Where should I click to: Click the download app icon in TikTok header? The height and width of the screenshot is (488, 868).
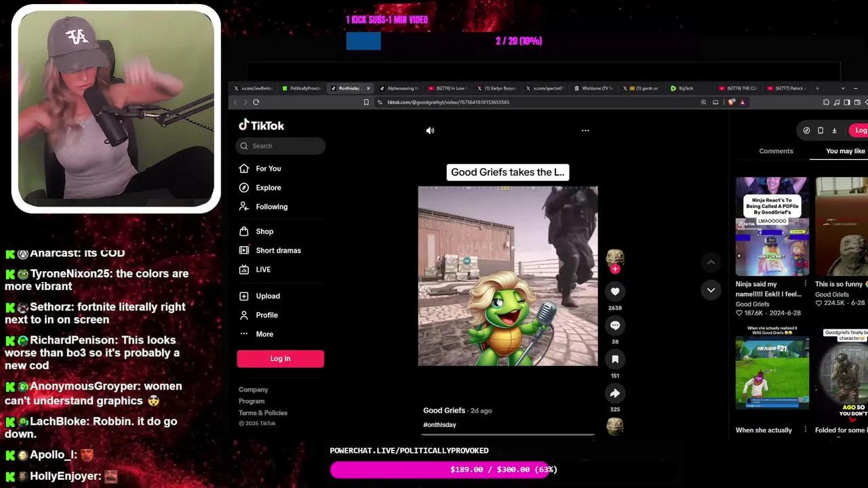(834, 131)
